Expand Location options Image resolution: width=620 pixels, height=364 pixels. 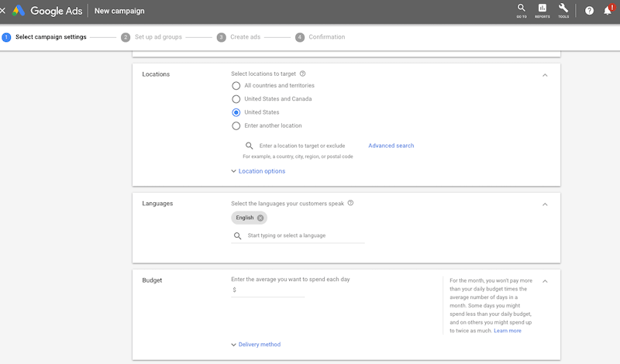[x=258, y=171]
